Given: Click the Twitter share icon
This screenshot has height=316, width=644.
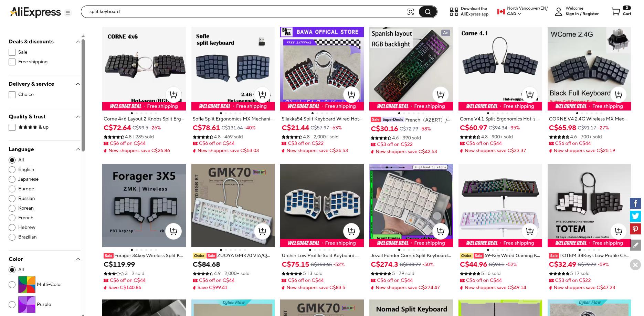Looking at the screenshot, I should (x=635, y=216).
